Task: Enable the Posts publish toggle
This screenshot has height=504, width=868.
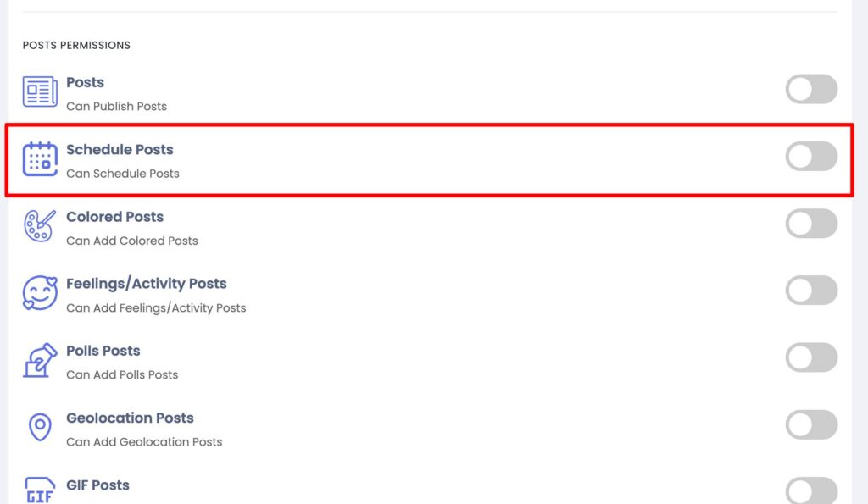Action: (811, 89)
